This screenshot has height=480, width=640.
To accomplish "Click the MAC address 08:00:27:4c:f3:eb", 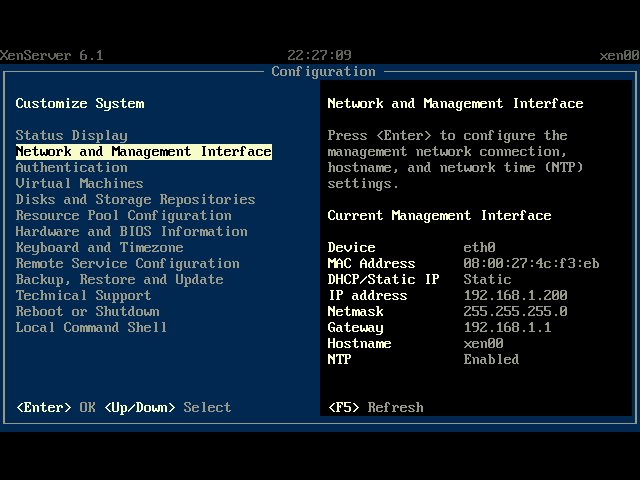I will 531,263.
